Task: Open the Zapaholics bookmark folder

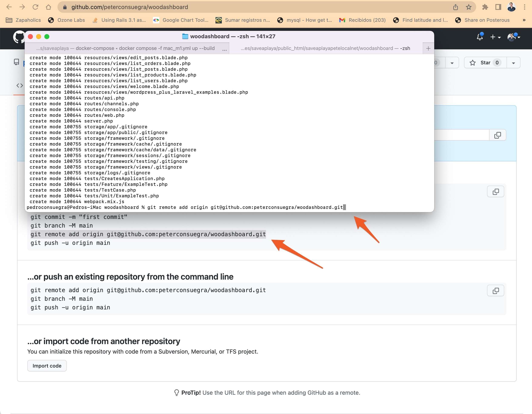Action: (x=23, y=20)
